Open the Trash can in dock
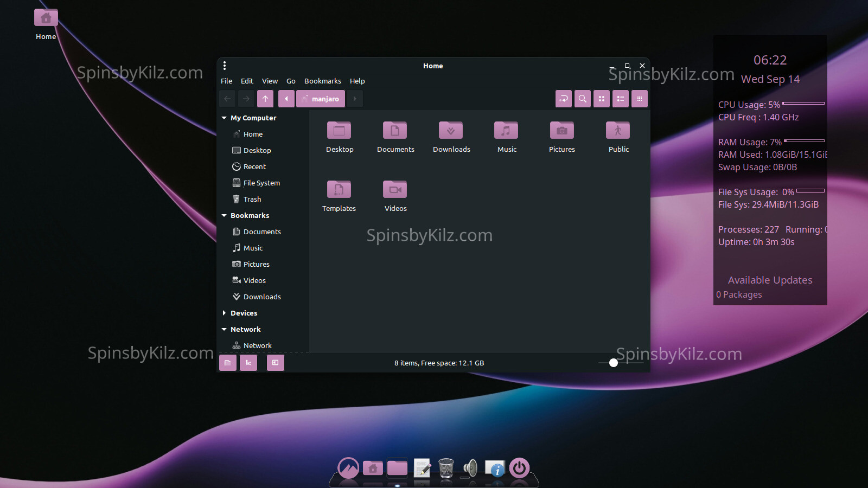The width and height of the screenshot is (868, 488). click(x=446, y=468)
